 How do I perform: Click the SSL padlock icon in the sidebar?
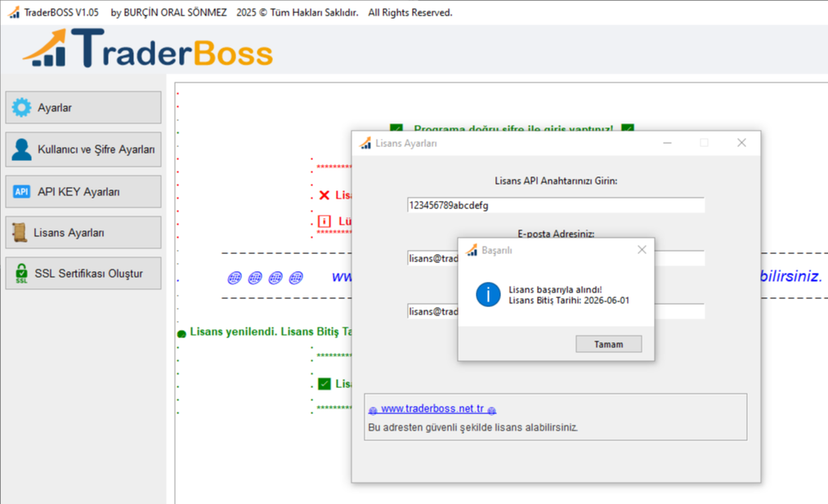(20, 273)
